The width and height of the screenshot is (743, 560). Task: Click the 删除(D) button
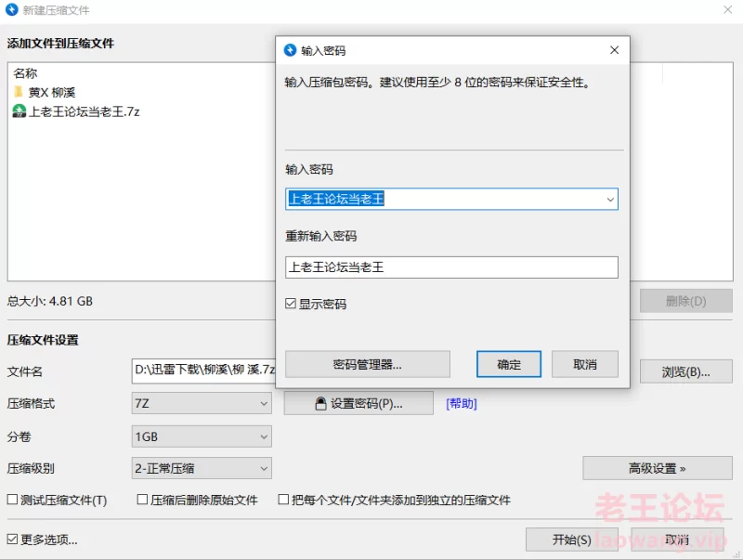coord(685,301)
